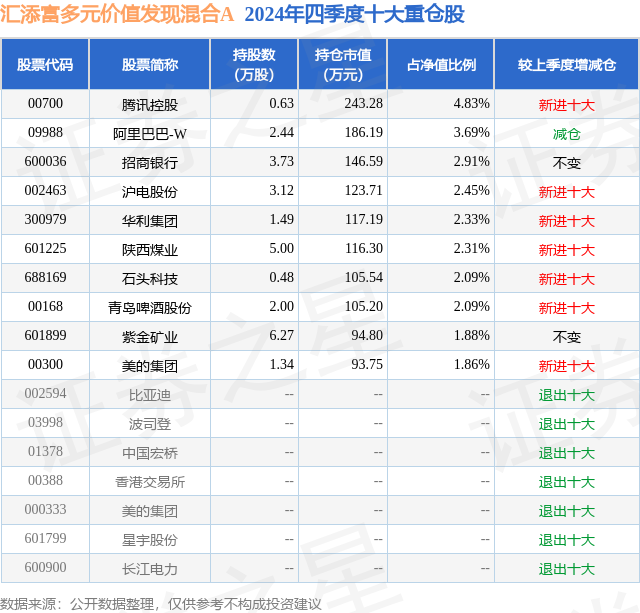Select the 紫金矿业 holding value 94.80
The image size is (640, 613).
tap(367, 335)
